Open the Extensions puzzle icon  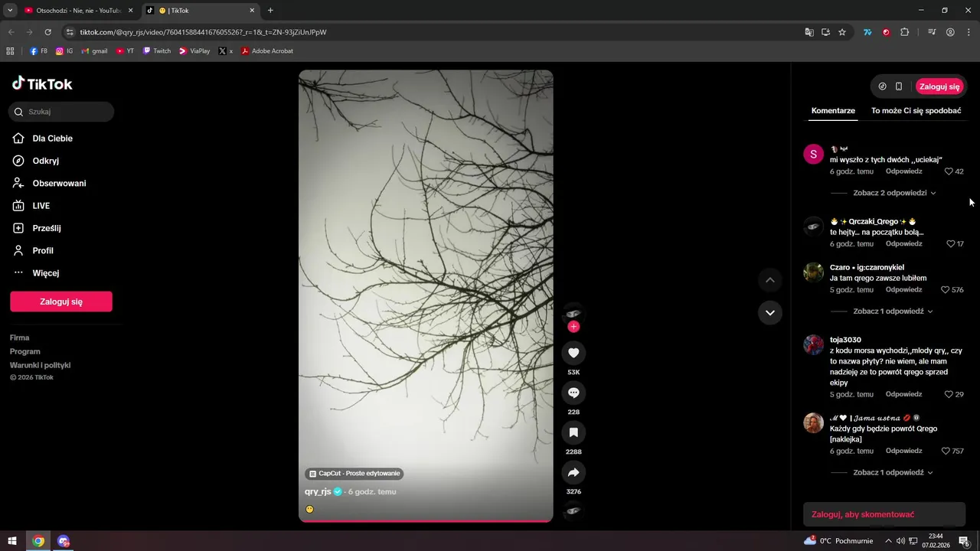pyautogui.click(x=905, y=32)
